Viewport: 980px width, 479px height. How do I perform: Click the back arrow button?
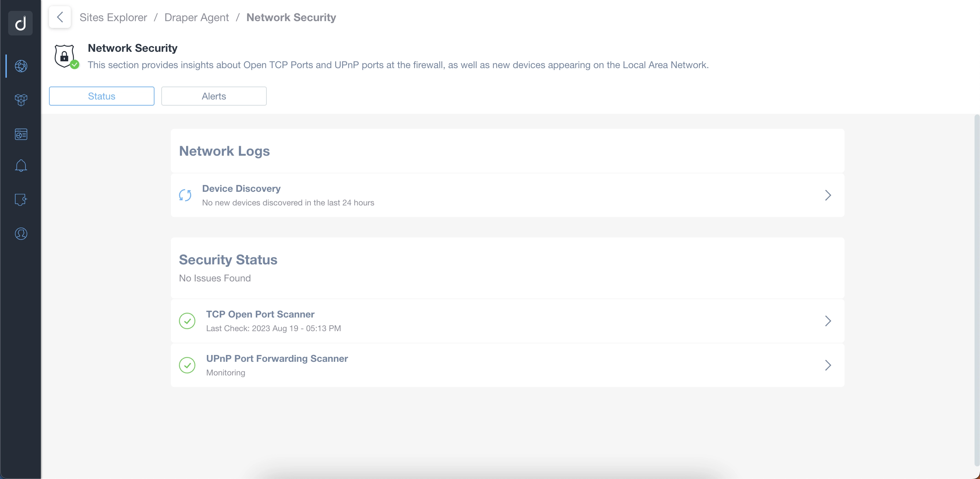tap(60, 17)
